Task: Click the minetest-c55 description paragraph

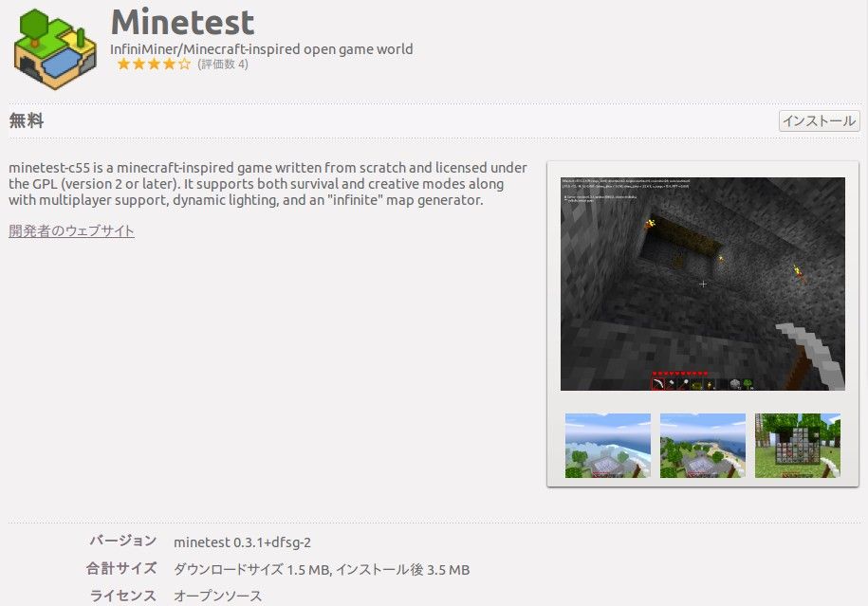Action: pos(268,184)
